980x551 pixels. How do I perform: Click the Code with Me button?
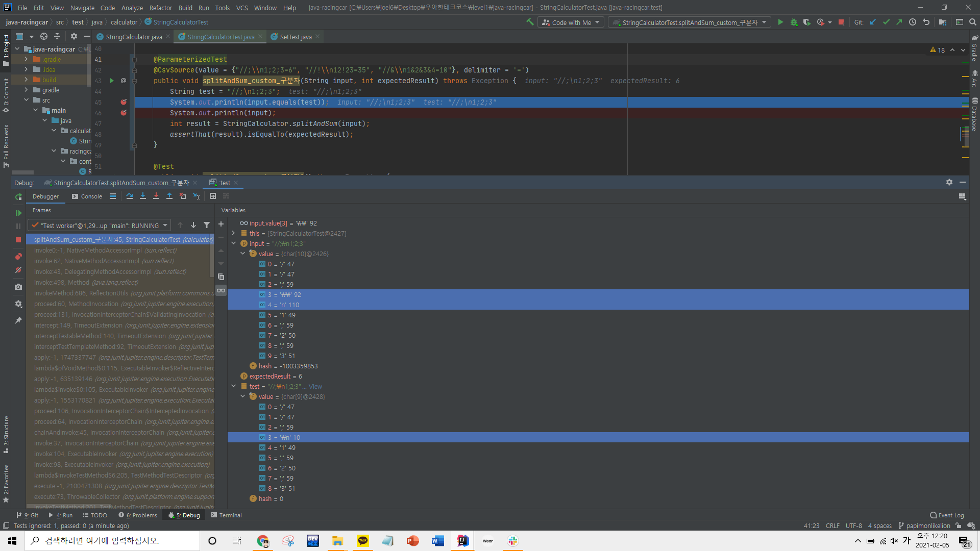click(570, 22)
